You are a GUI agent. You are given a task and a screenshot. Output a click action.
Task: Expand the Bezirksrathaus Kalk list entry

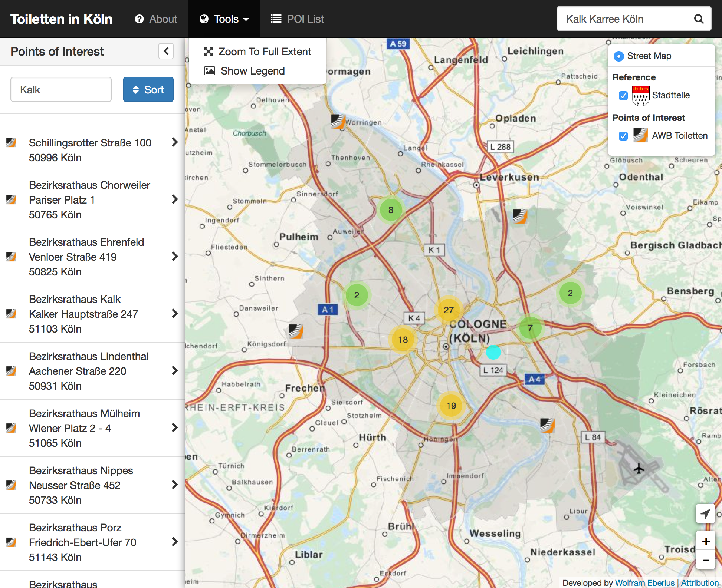click(x=175, y=314)
